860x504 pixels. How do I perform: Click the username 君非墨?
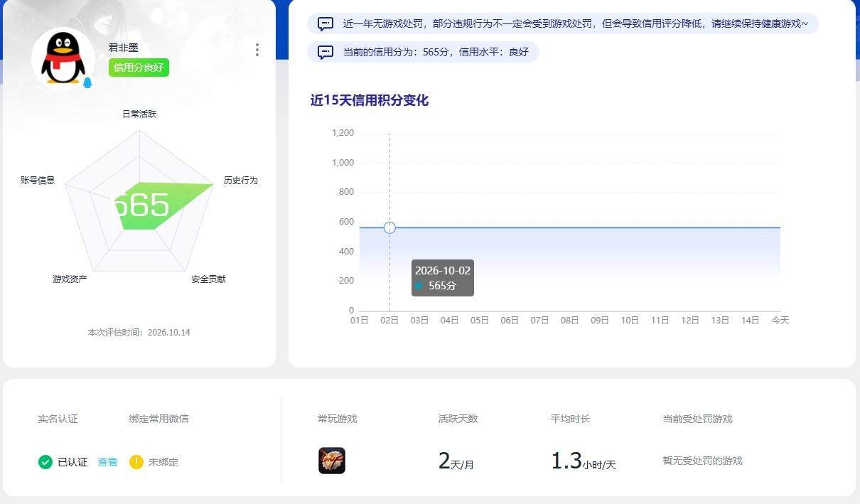(124, 48)
